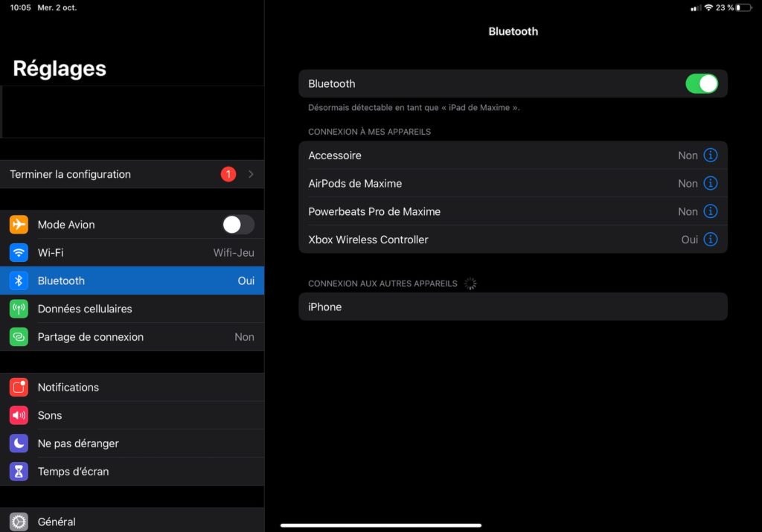This screenshot has width=762, height=532.
Task: Expand Terminer la configuration chevron
Action: tap(251, 174)
